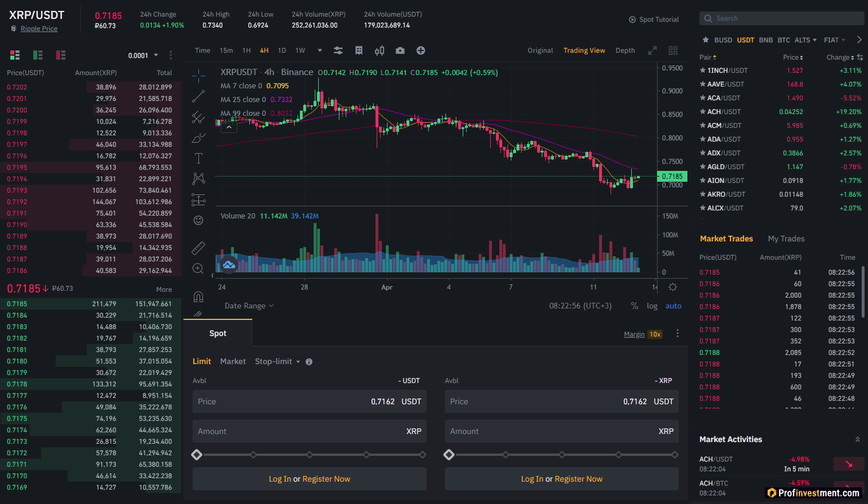Select the Text tool in drawing toolbar
This screenshot has height=504, width=868.
198,158
